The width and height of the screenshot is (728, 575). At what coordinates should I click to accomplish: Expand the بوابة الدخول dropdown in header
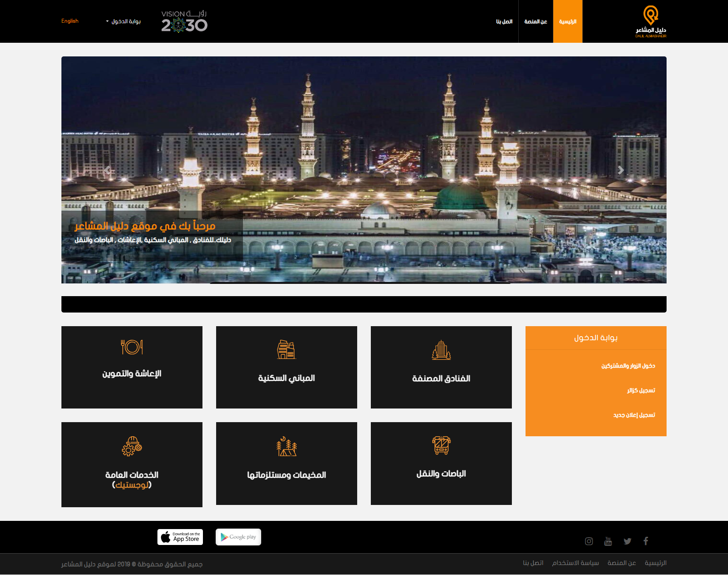coord(123,21)
